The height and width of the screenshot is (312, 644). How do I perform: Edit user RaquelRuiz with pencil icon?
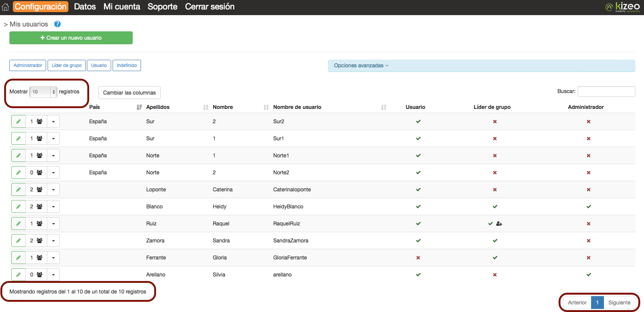point(19,224)
